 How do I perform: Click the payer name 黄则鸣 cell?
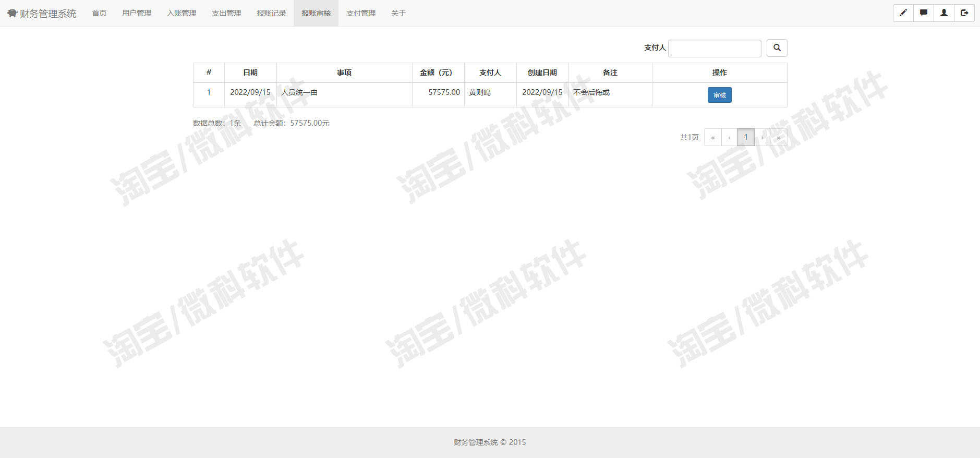490,95
